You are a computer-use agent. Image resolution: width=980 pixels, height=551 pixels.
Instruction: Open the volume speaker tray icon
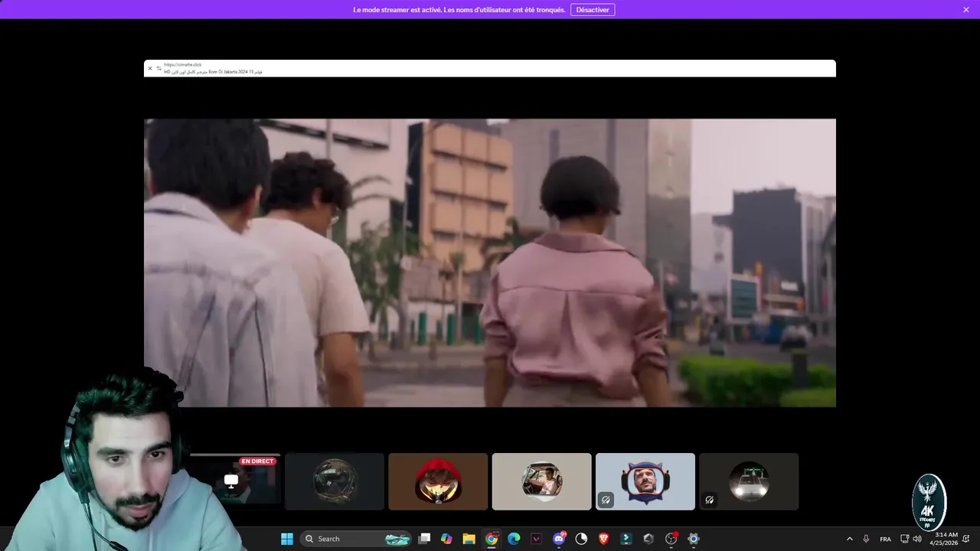(x=917, y=539)
